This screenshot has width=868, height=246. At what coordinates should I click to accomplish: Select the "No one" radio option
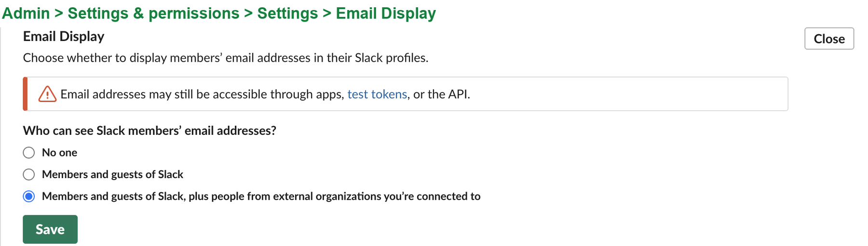[x=29, y=153]
